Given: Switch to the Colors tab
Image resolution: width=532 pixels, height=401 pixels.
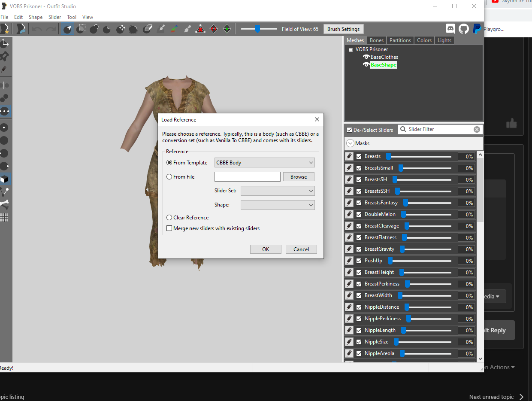Looking at the screenshot, I should [424, 40].
